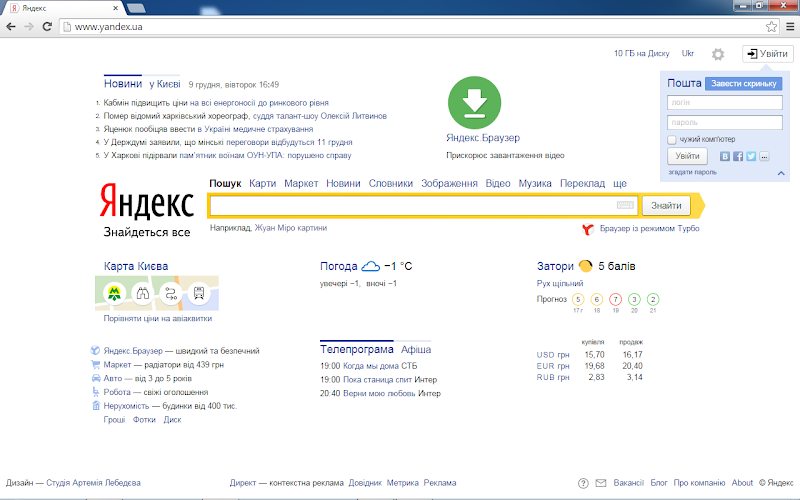The height and width of the screenshot is (500, 800).
Task: Click the пароль input field
Action: (x=724, y=122)
